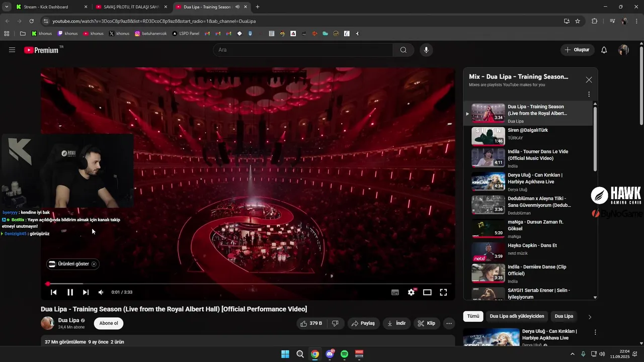Click the Oluştur create button
Screen dimensions: 644x362
click(x=577, y=50)
